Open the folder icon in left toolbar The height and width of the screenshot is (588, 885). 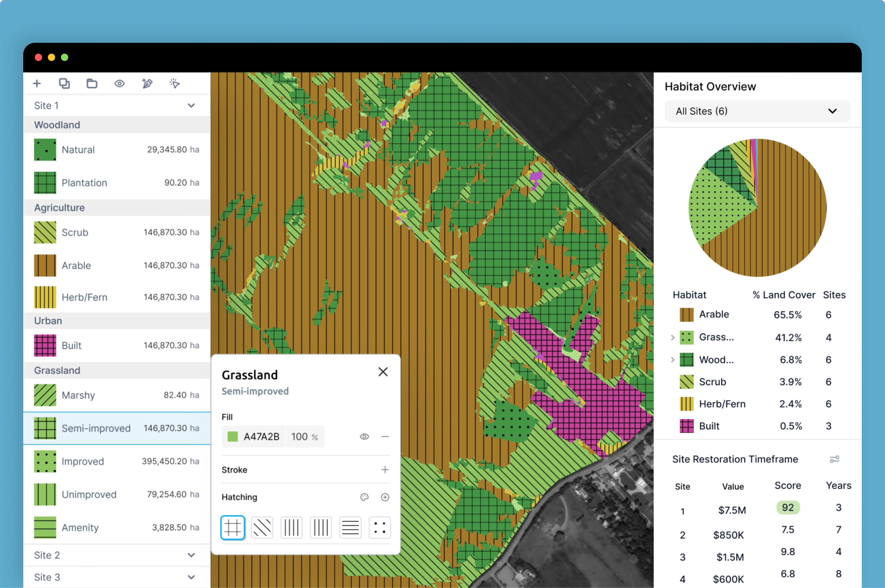92,83
